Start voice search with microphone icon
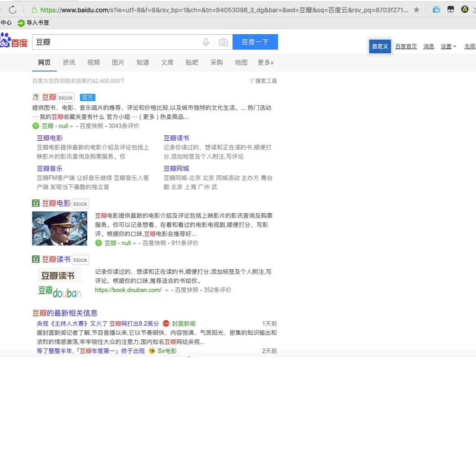476x476 pixels. (206, 42)
